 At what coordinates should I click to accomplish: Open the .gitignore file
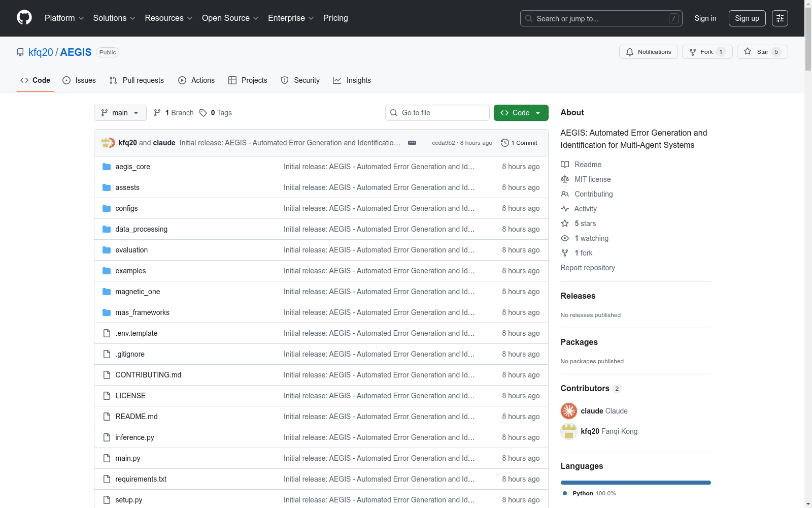(x=130, y=354)
